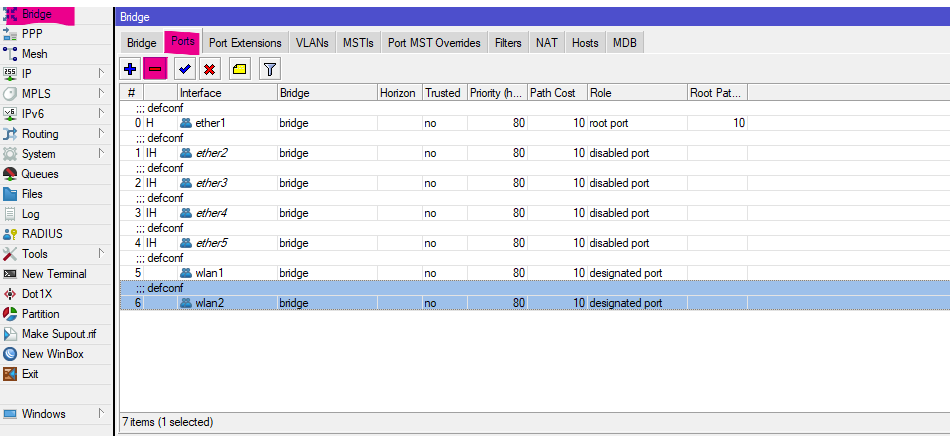The width and height of the screenshot is (950, 436).
Task: Expand the Routing submenu
Action: (x=101, y=134)
